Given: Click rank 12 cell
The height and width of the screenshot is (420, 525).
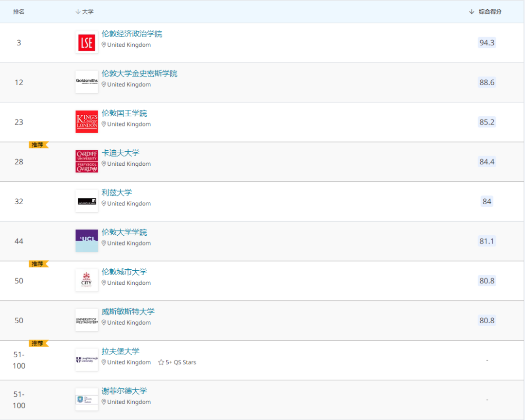Looking at the screenshot, I should 19,82.
